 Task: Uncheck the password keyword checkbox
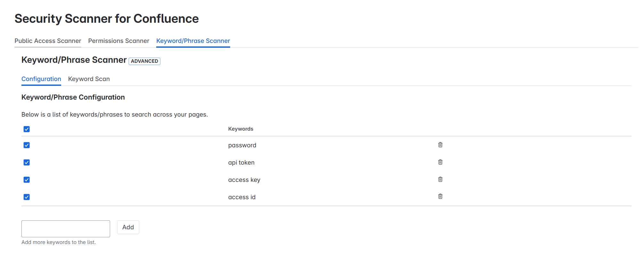[27, 145]
